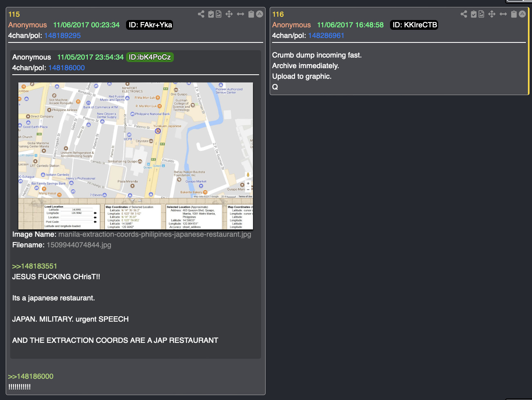The image size is (532, 400).
Task: Click post number 115
Action: [x=14, y=14]
